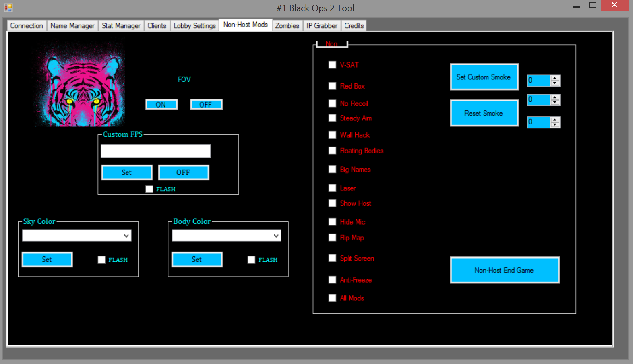
Task: Check the All Mods option
Action: [x=332, y=298]
